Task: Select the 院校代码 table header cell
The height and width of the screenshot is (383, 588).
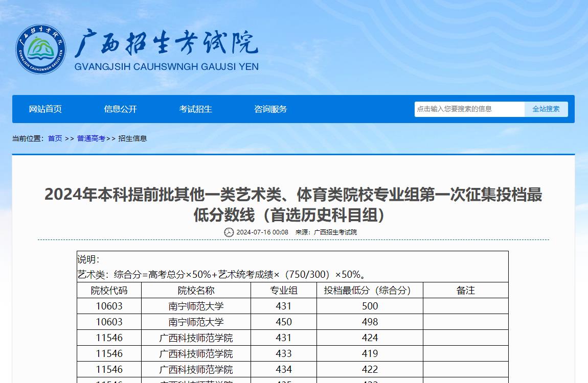Action: coord(109,290)
